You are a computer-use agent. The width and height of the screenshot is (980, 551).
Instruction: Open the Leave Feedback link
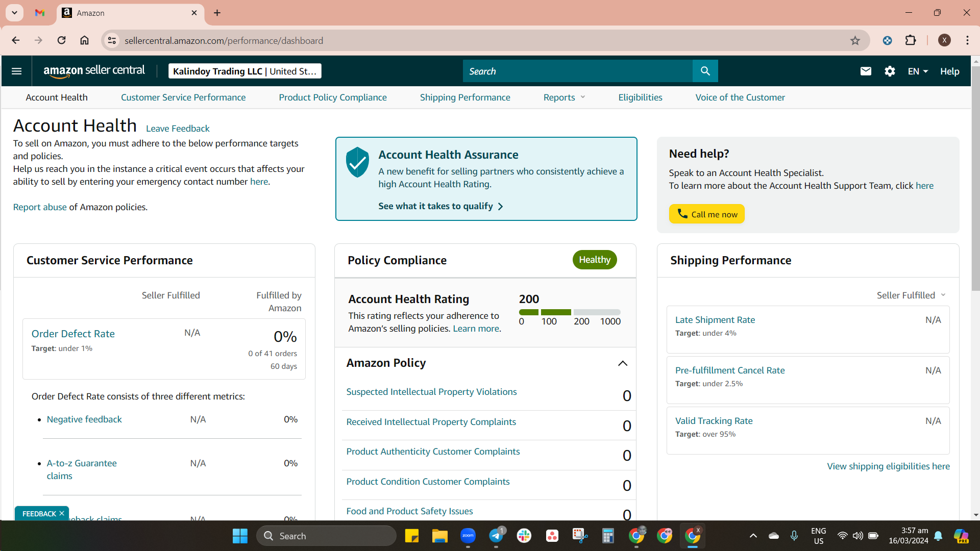click(x=178, y=129)
